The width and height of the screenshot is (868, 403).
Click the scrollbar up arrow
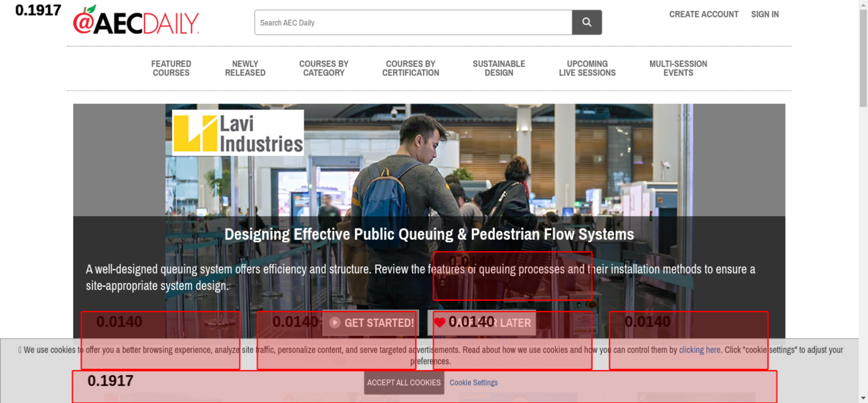[x=863, y=4]
